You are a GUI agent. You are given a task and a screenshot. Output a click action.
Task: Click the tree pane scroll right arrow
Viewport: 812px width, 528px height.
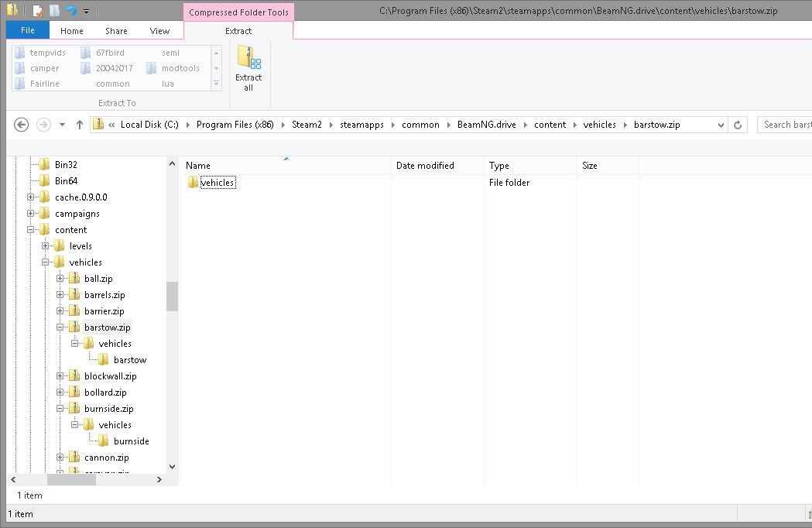159,480
